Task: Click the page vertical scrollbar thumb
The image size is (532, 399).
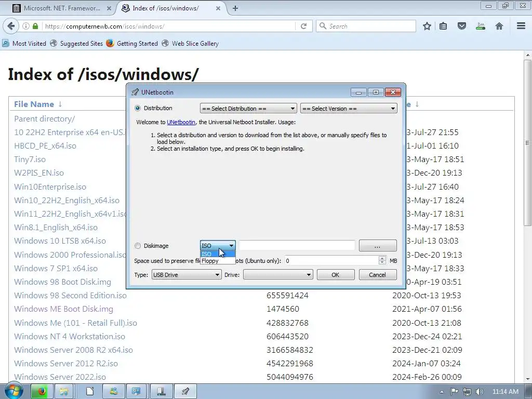Action: (527, 143)
